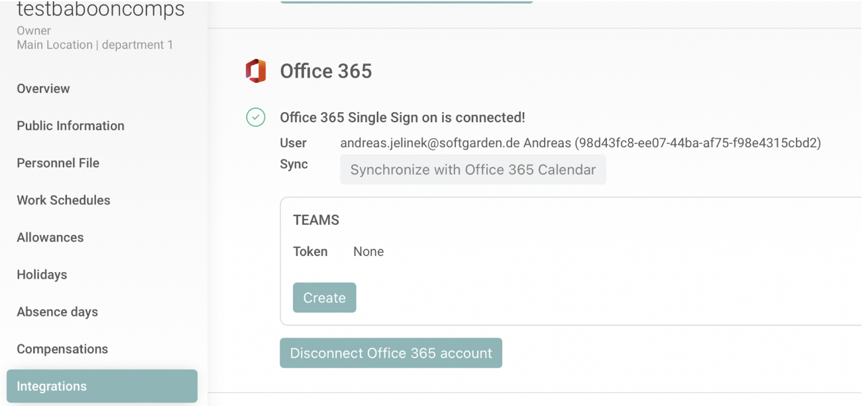Go to Public Information
This screenshot has width=868, height=406.
tap(70, 126)
